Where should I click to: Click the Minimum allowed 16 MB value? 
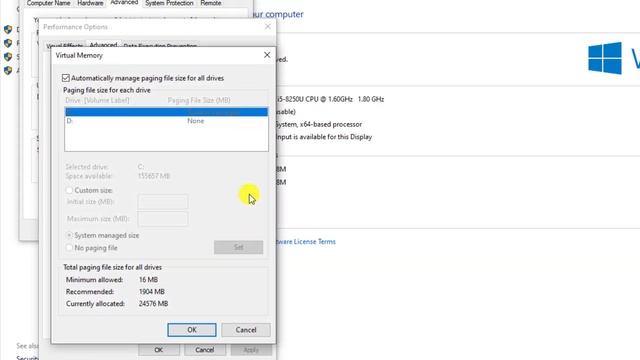click(148, 280)
